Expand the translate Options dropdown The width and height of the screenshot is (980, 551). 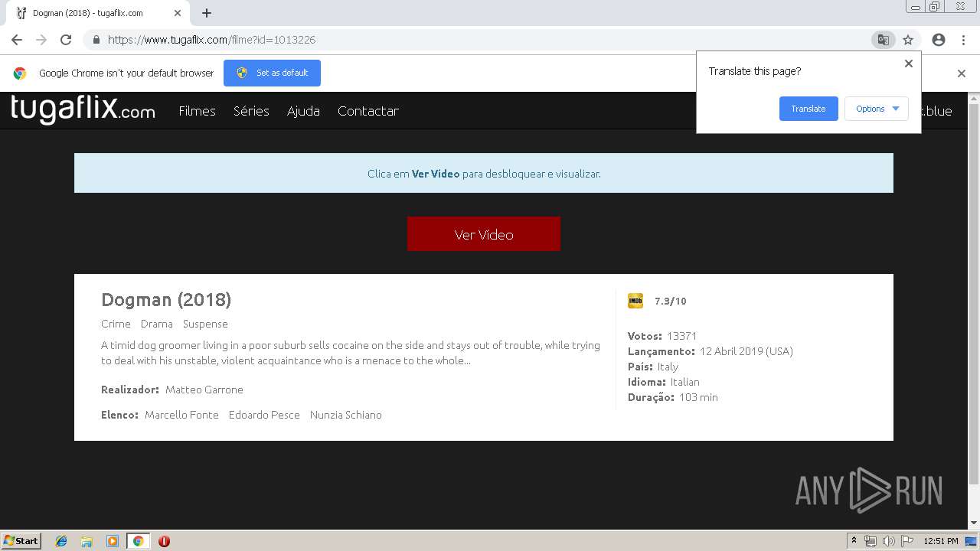[877, 109]
